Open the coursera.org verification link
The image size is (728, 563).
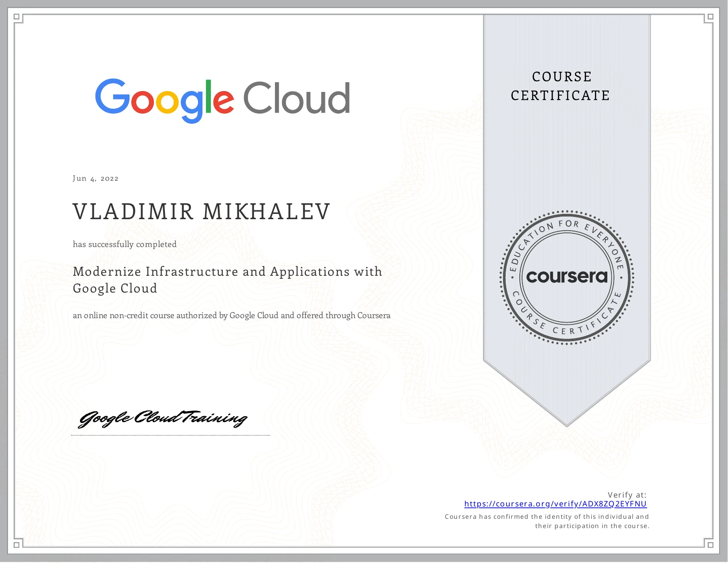click(555, 503)
